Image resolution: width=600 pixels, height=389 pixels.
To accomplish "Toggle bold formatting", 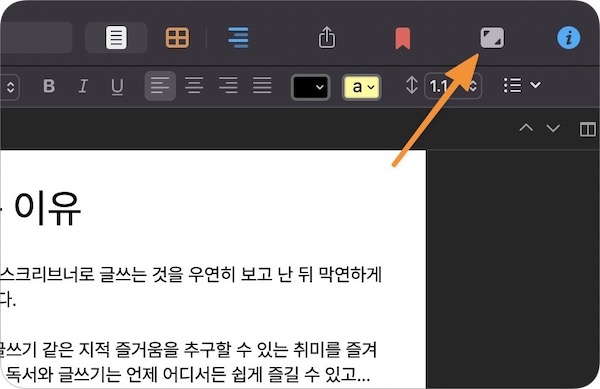I will click(x=49, y=86).
